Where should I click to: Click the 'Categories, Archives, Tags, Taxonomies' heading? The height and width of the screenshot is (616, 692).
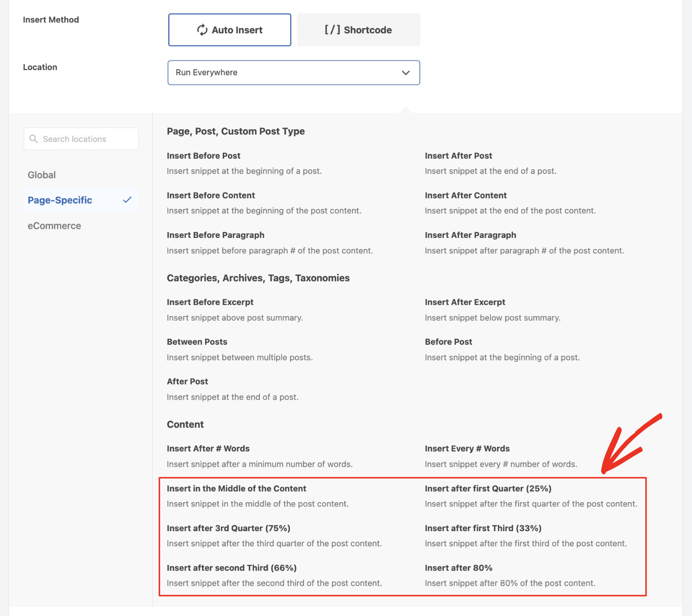(258, 278)
